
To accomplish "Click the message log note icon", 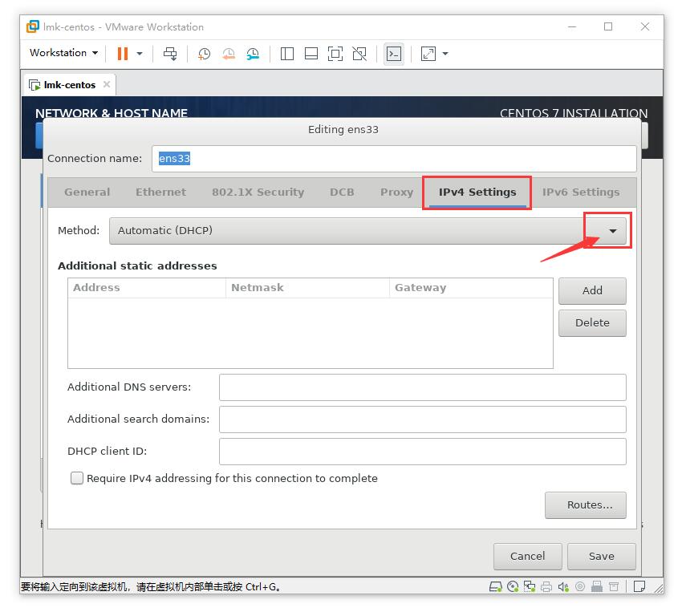I will pyautogui.click(x=639, y=586).
